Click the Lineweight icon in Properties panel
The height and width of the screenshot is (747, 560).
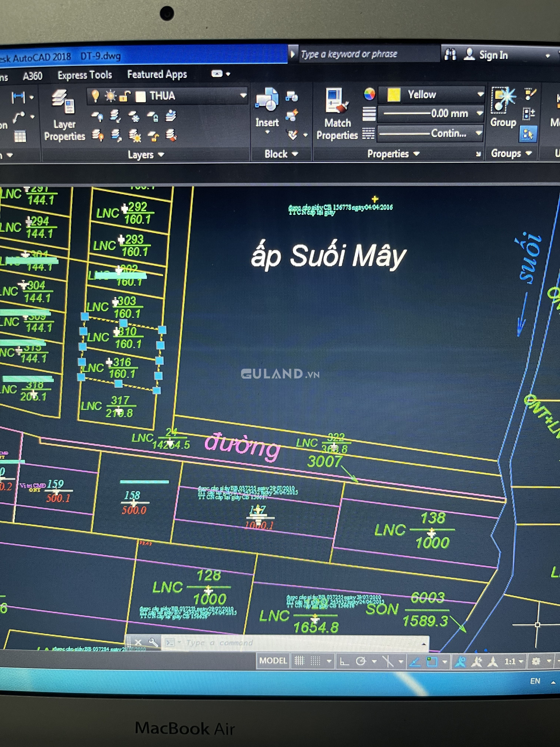[x=369, y=114]
